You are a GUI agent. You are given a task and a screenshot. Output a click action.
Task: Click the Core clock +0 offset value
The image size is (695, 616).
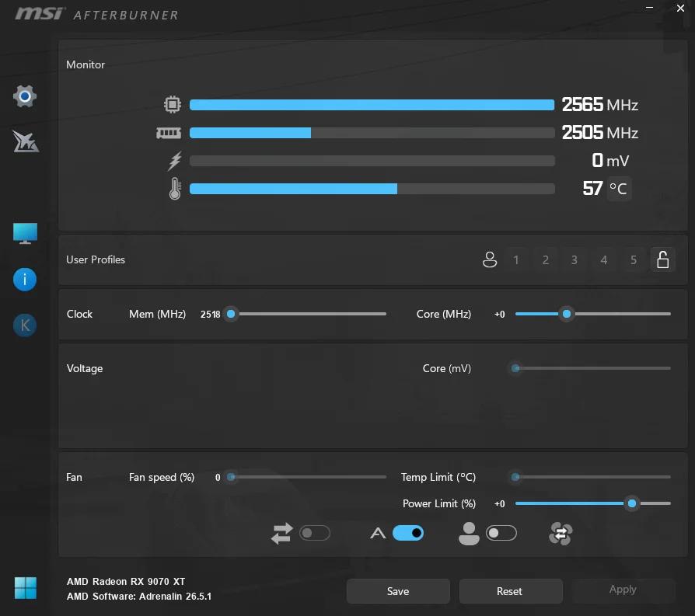(500, 314)
